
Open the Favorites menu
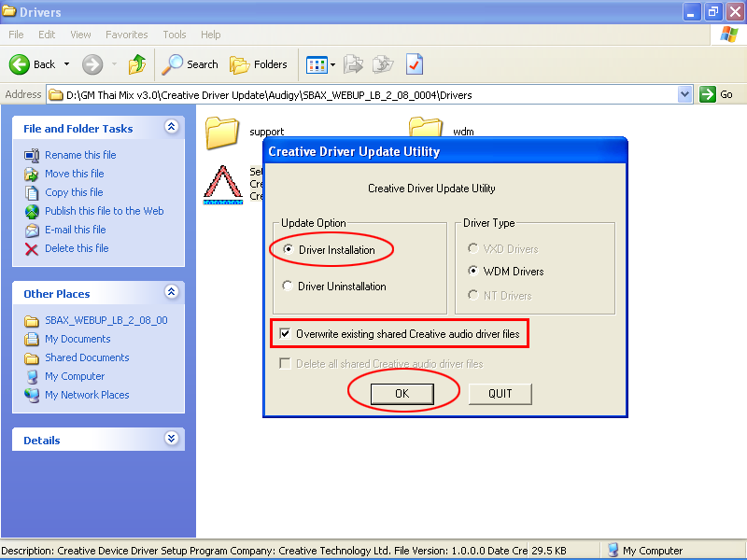[127, 35]
